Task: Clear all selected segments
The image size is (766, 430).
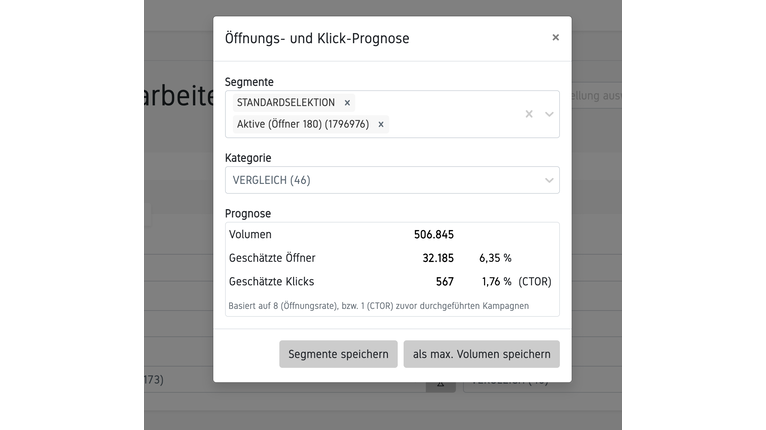Action: pos(529,114)
